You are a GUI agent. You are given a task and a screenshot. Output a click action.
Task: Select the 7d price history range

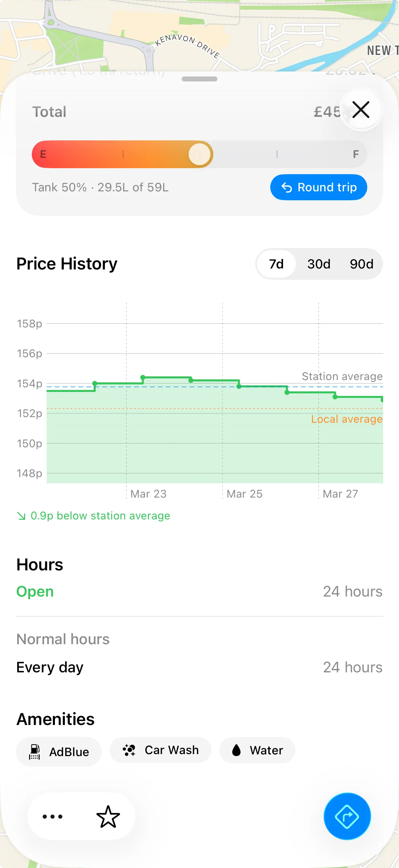(276, 264)
